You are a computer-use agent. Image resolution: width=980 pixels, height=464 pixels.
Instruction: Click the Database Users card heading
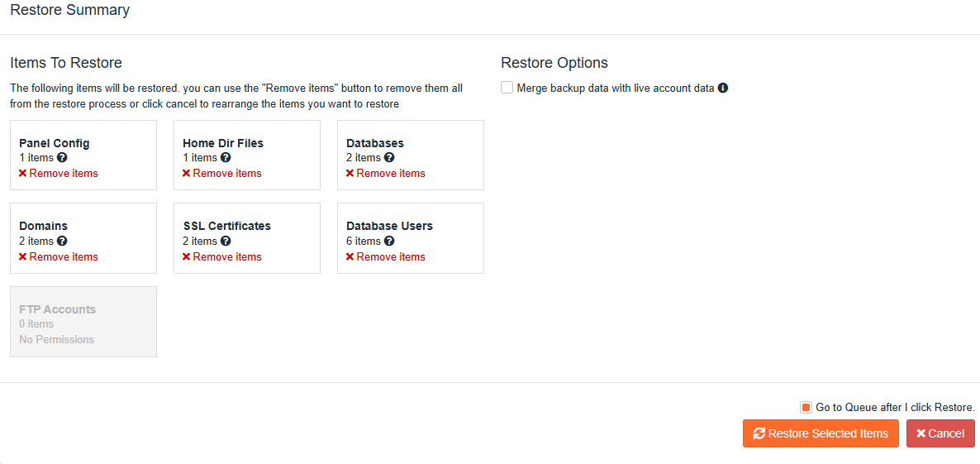point(389,226)
